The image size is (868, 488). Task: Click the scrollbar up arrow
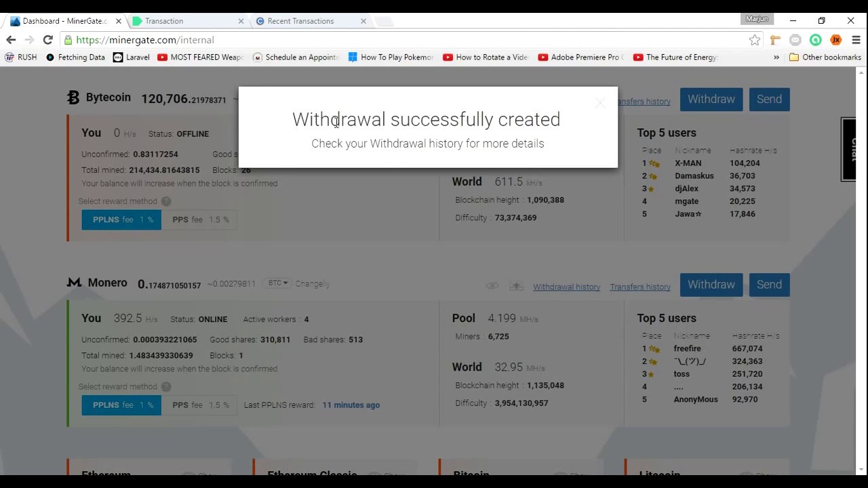pos(861,72)
